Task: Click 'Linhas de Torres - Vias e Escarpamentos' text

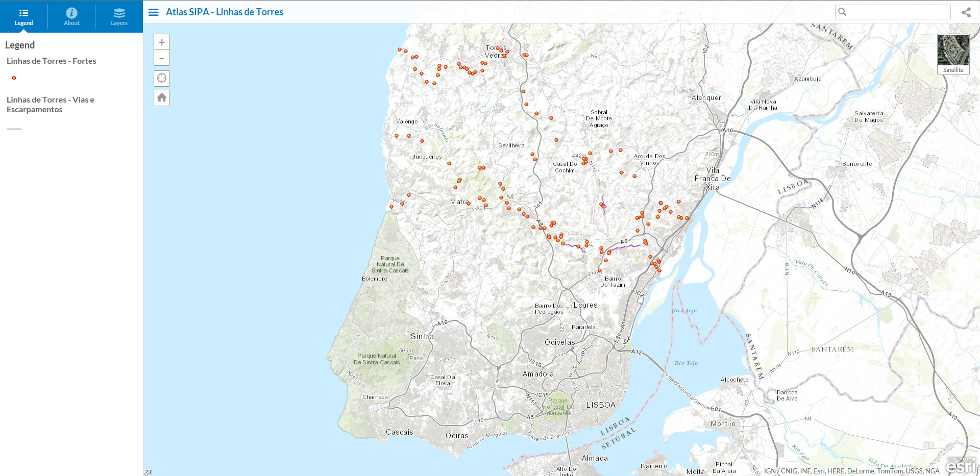Action: (x=50, y=105)
